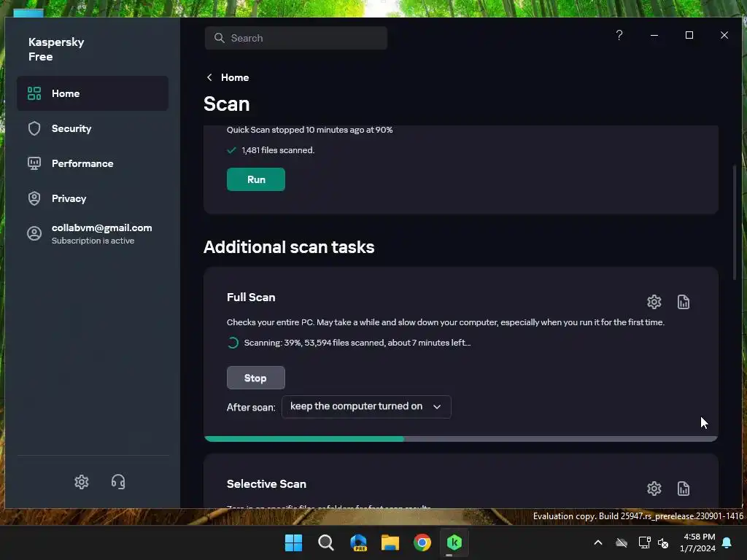The height and width of the screenshot is (560, 747).
Task: Open File Explorer from the taskbar
Action: click(x=390, y=542)
